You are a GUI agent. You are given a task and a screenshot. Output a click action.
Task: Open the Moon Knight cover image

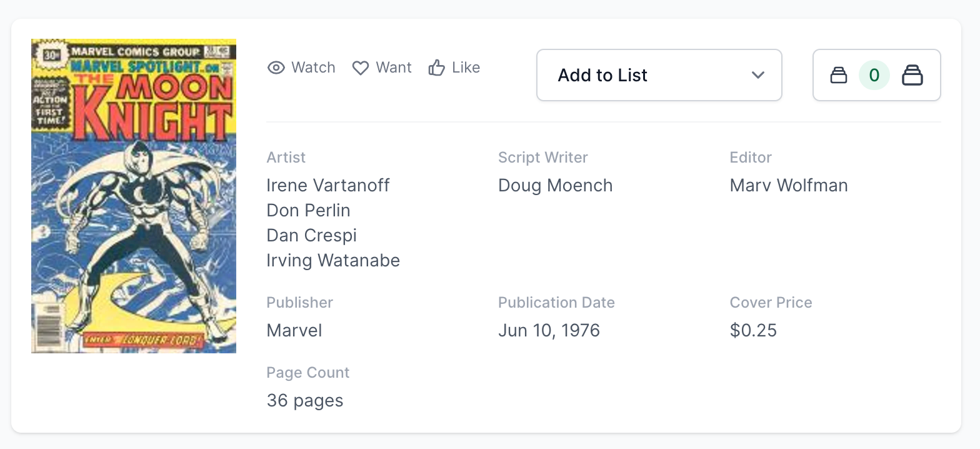coord(134,196)
